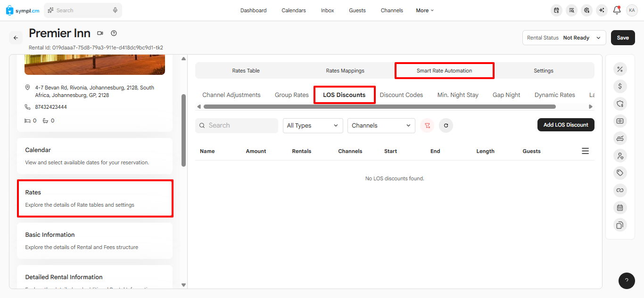This screenshot has height=298, width=644.
Task: Click the LOS discounts Search field
Action: coord(237,126)
